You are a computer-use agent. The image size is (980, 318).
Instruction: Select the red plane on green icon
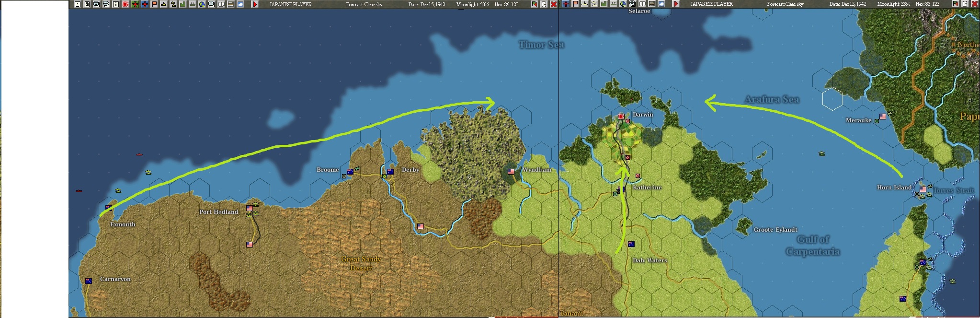[x=135, y=4]
